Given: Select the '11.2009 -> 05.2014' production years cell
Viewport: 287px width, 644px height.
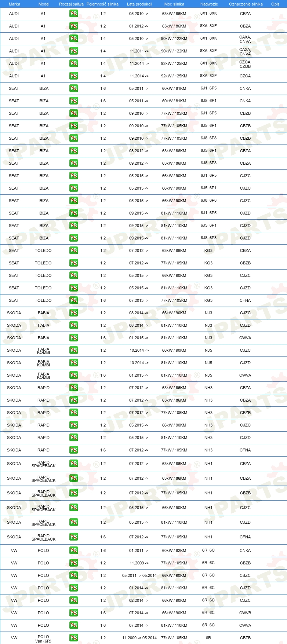Looking at the screenshot, I should click(139, 638).
